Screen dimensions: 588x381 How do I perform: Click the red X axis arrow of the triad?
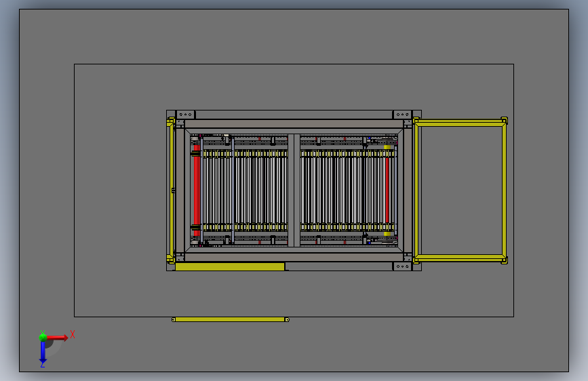[57, 338]
